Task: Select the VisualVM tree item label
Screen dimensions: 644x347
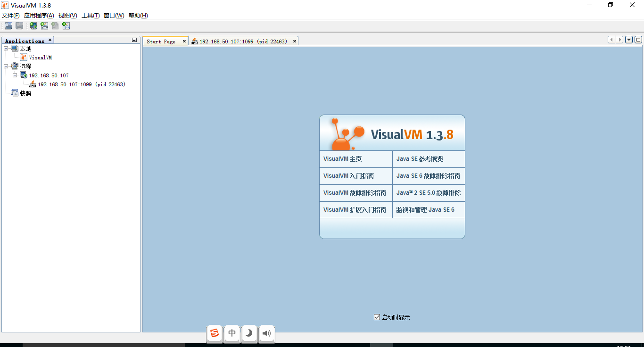Action: (x=41, y=58)
